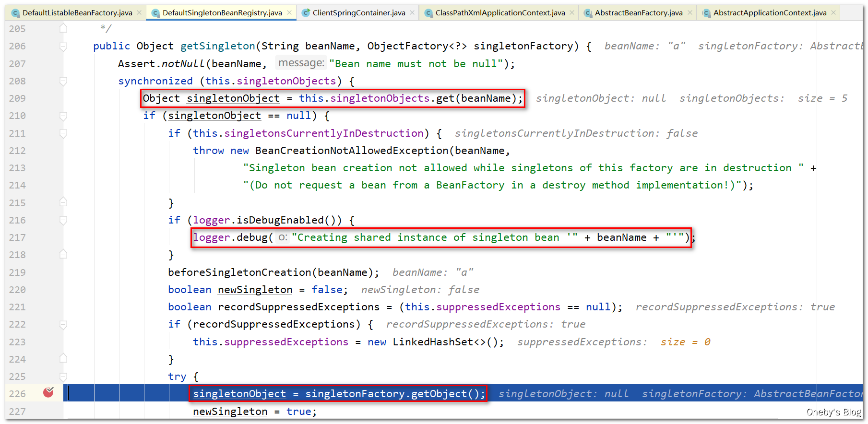Click beforeSingletonCreation method call
The height and width of the screenshot is (424, 868).
[240, 272]
